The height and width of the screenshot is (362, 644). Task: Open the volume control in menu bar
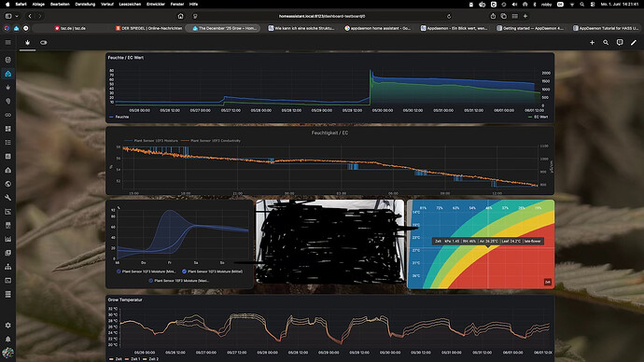coord(514,4)
